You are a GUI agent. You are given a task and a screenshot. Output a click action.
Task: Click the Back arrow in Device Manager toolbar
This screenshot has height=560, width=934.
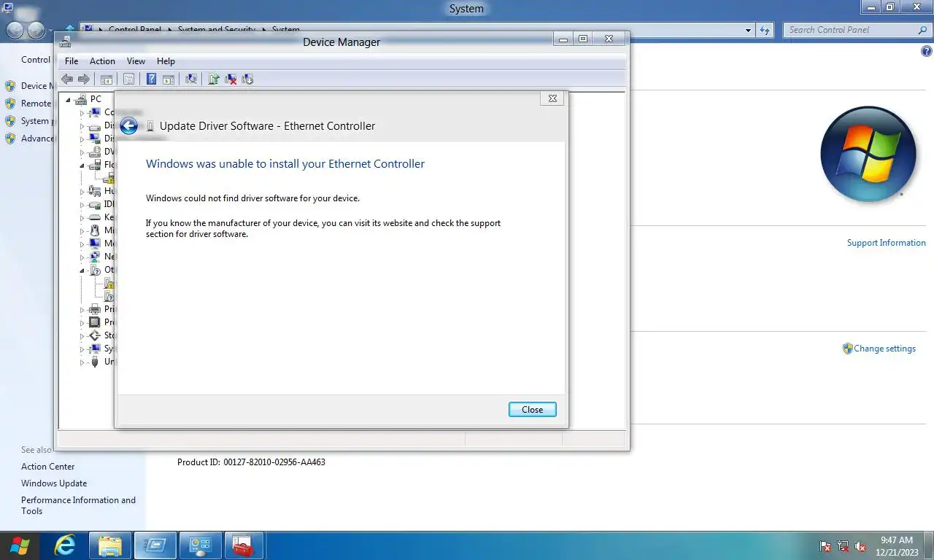[67, 79]
